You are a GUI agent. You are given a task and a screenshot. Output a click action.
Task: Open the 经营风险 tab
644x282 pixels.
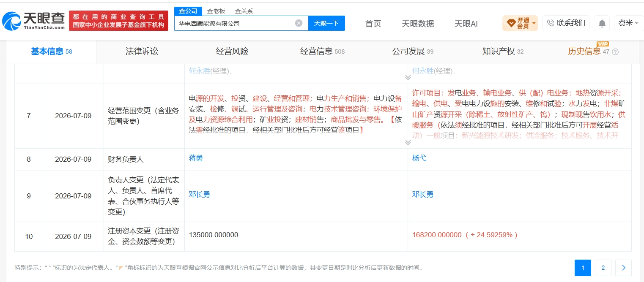(232, 52)
